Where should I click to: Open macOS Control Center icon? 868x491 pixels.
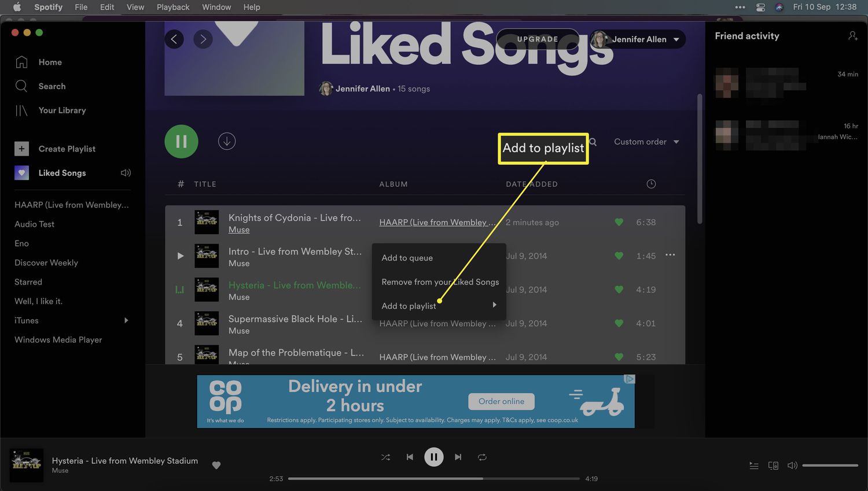[x=760, y=7]
